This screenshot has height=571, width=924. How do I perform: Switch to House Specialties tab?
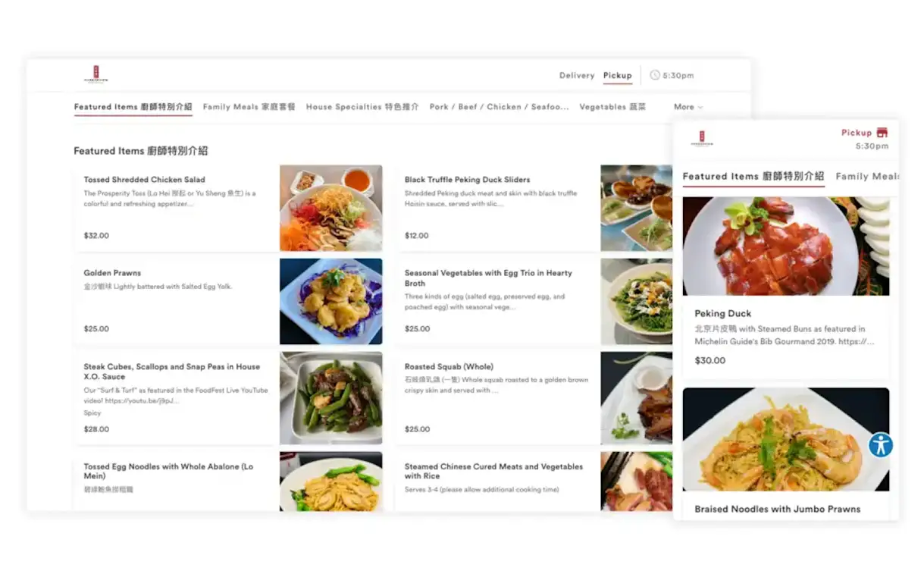tap(362, 107)
